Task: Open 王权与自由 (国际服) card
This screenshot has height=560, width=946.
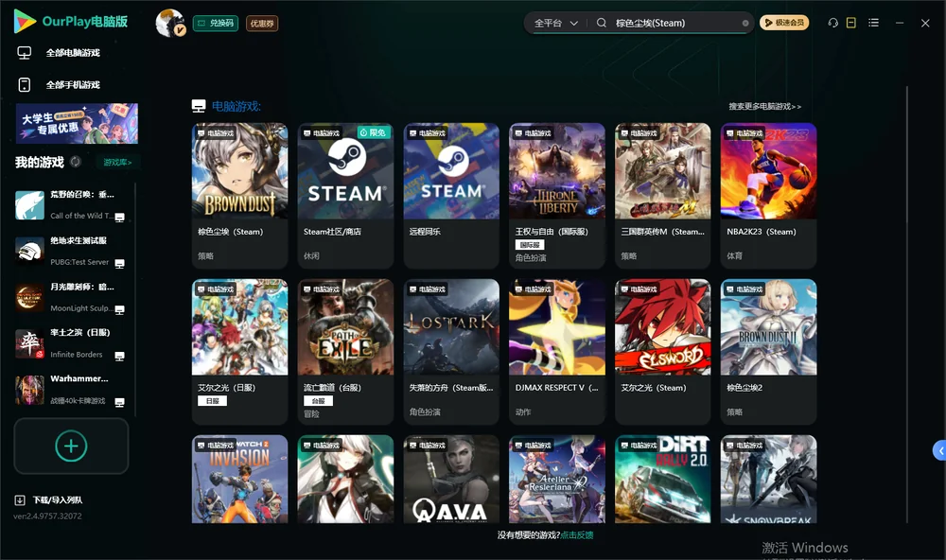Action: [557, 196]
